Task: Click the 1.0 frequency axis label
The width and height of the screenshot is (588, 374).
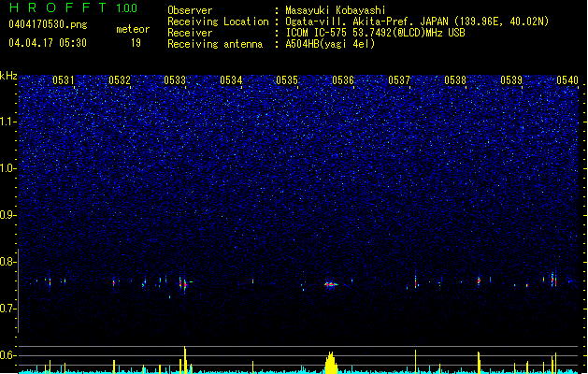Action: [x=7, y=168]
